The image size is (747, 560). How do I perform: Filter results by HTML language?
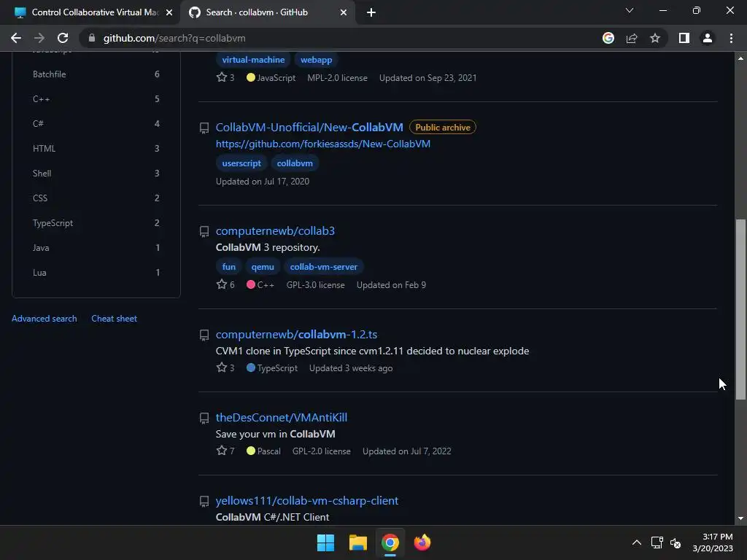pyautogui.click(x=96, y=149)
